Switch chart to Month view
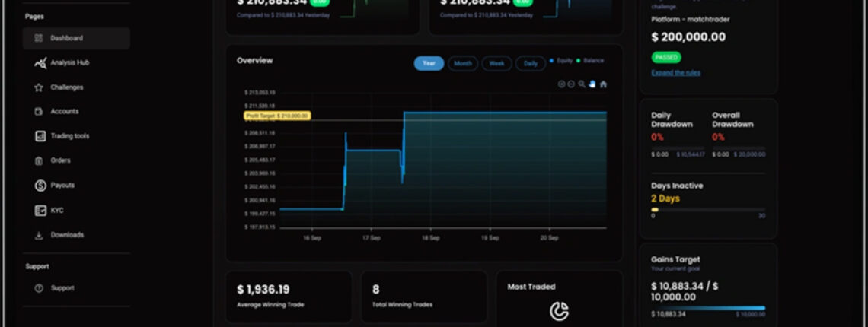868x327 pixels. pos(463,64)
